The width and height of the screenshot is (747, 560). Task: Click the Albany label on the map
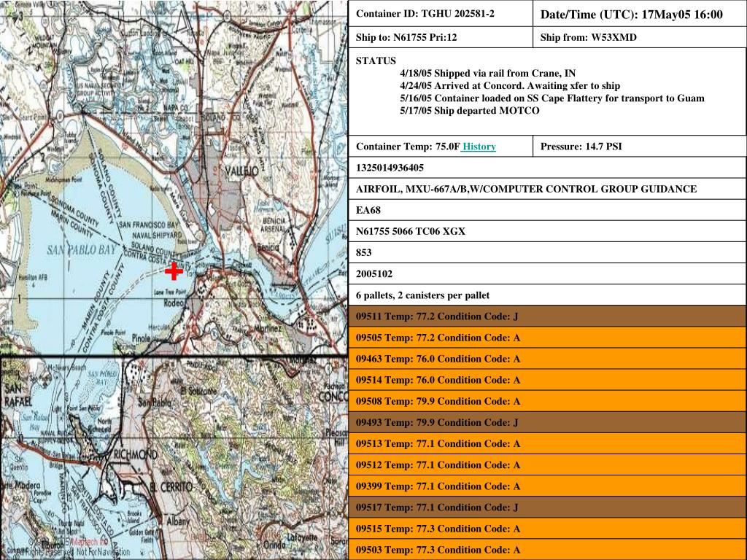click(178, 521)
